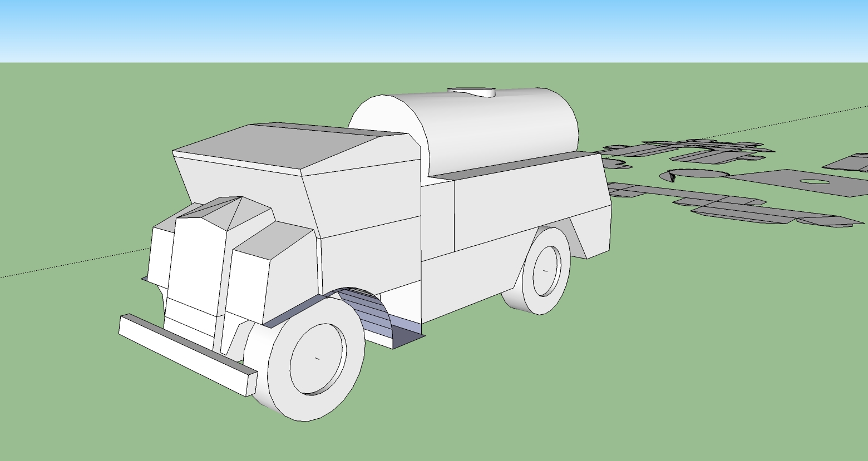Select the mud flap behind rear wheel
The image size is (868, 461).
coord(581,239)
